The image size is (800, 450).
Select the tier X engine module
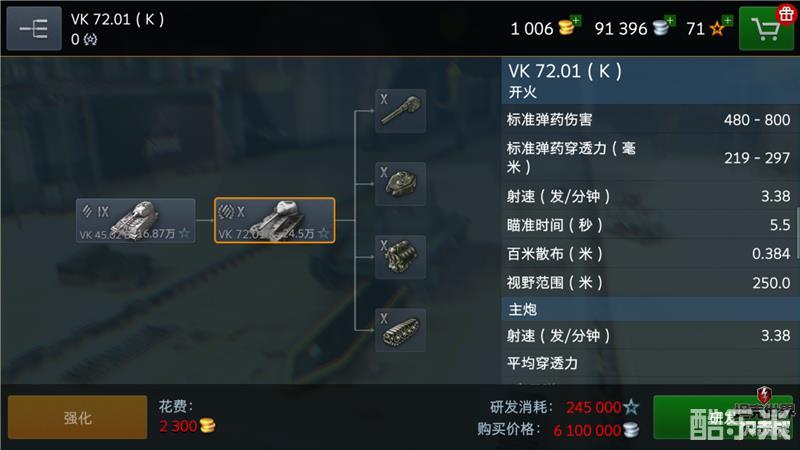[x=401, y=257]
